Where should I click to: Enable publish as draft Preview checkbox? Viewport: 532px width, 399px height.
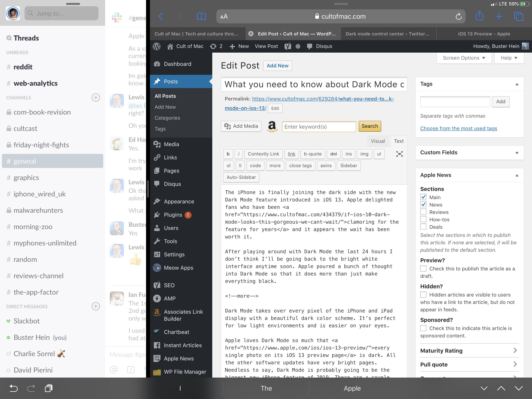click(x=423, y=269)
